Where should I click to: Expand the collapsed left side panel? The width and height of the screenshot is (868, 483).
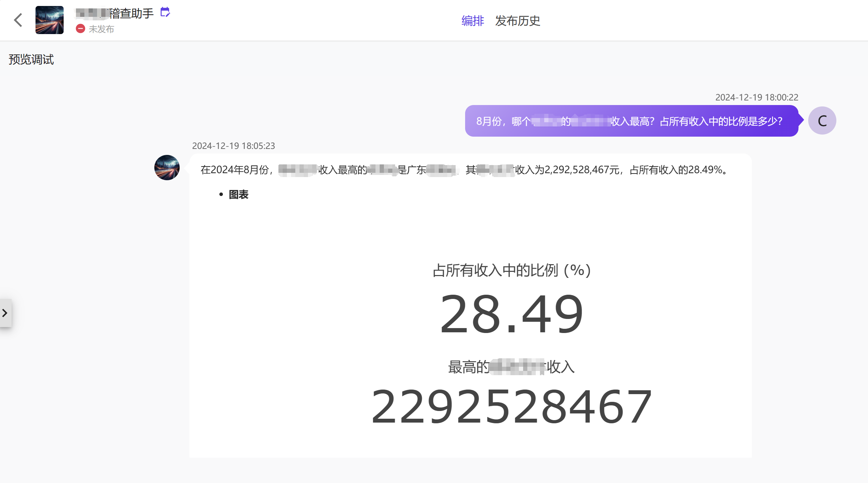pyautogui.click(x=5, y=313)
